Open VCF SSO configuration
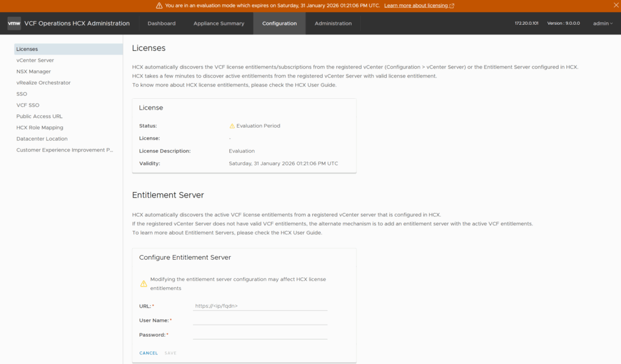The width and height of the screenshot is (621, 364). (x=28, y=105)
